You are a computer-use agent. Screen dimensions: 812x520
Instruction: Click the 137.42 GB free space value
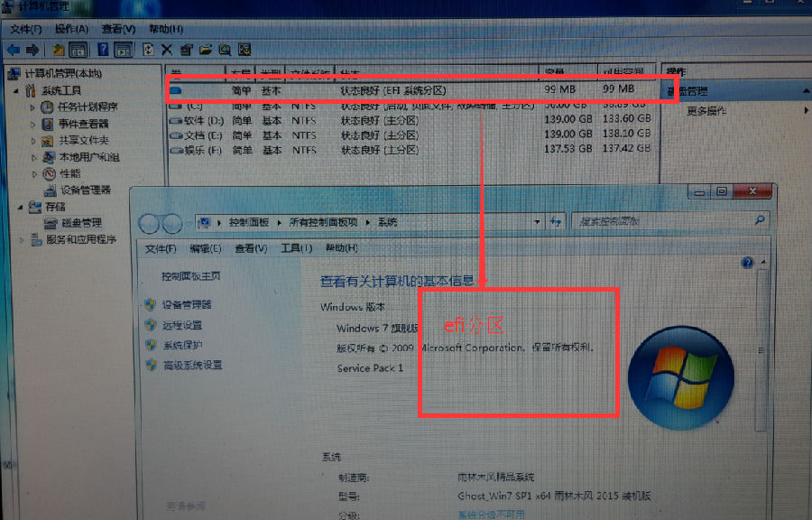click(x=627, y=149)
